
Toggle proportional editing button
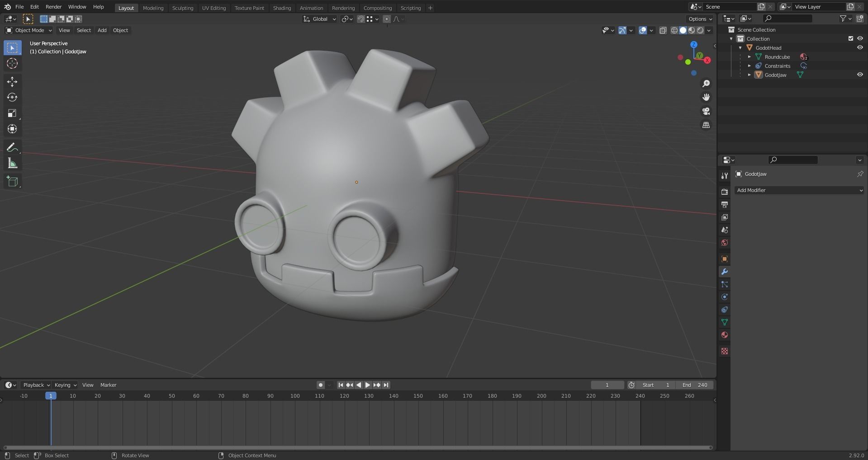click(x=386, y=19)
